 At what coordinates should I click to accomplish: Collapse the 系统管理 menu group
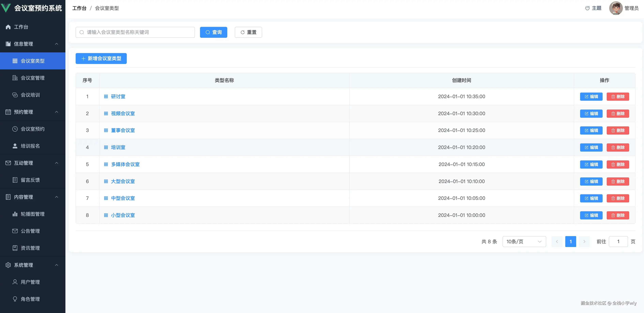[x=33, y=265]
